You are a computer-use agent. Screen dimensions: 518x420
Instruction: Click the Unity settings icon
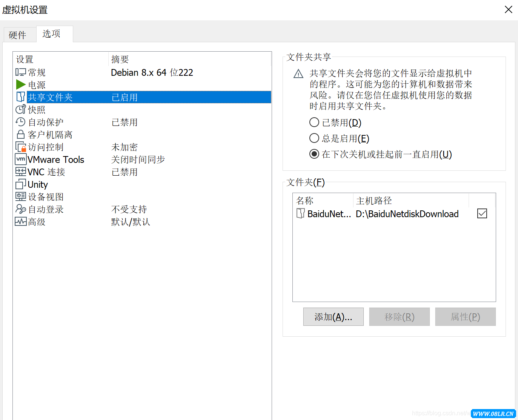(21, 184)
